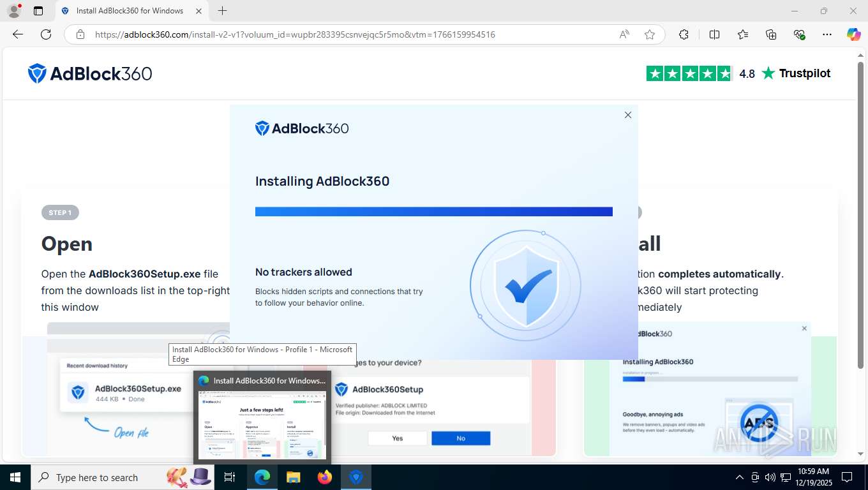Click the AdBlock360 logo in the page header
Viewport: 868px width, 490px height.
point(90,73)
